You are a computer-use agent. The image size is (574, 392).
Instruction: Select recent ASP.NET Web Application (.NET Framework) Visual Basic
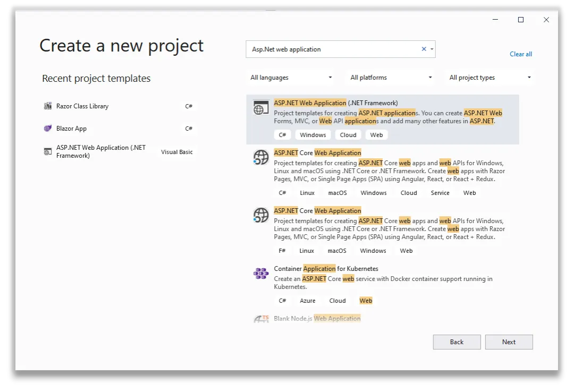coord(119,151)
